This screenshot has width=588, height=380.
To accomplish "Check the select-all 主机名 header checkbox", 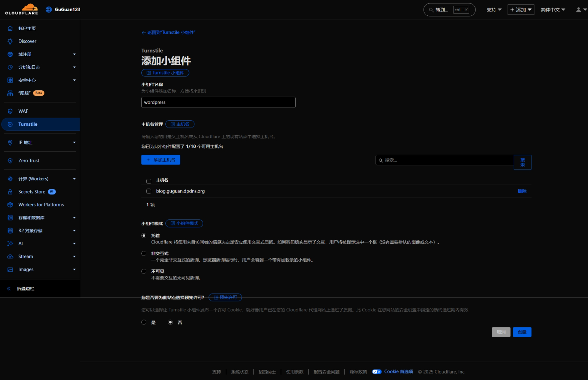I will tap(149, 181).
